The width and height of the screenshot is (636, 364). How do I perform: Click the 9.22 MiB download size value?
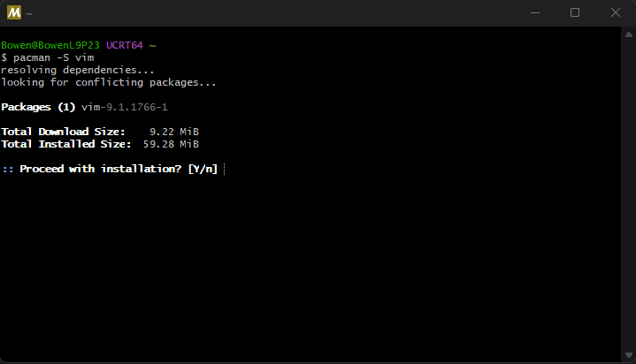[174, 132]
